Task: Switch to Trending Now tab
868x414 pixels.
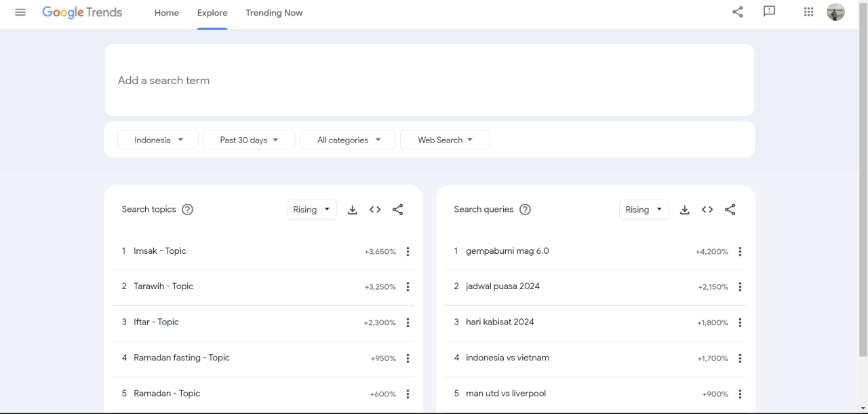Action: tap(274, 13)
